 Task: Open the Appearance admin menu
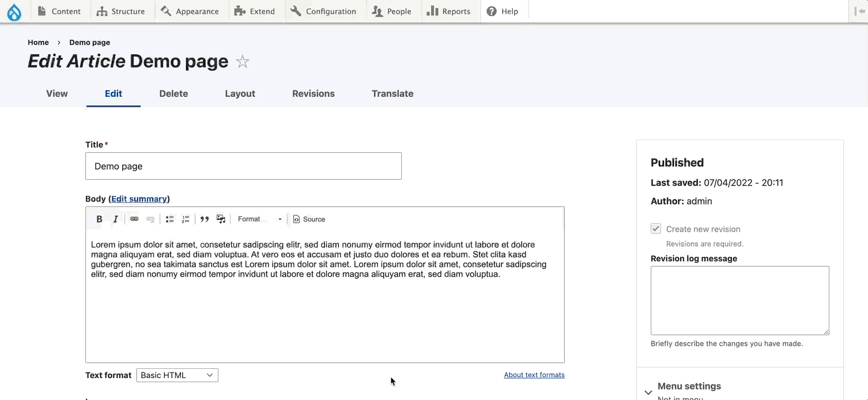tap(190, 12)
